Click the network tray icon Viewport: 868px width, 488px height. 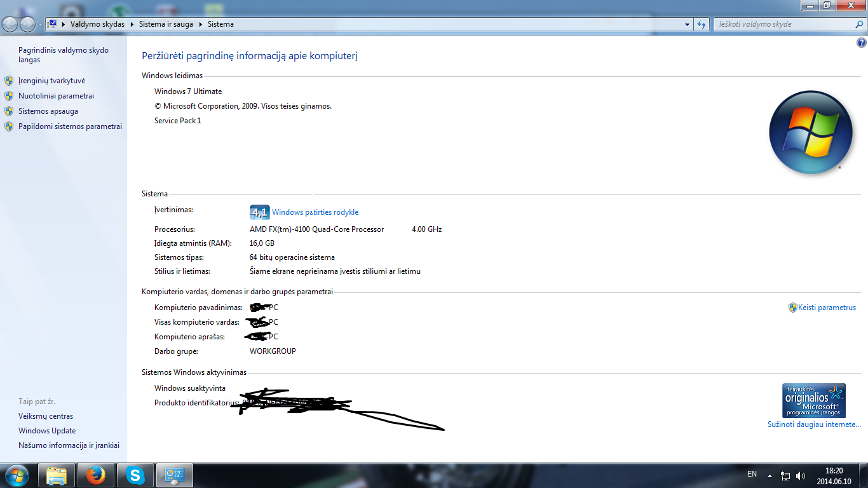[x=785, y=475]
